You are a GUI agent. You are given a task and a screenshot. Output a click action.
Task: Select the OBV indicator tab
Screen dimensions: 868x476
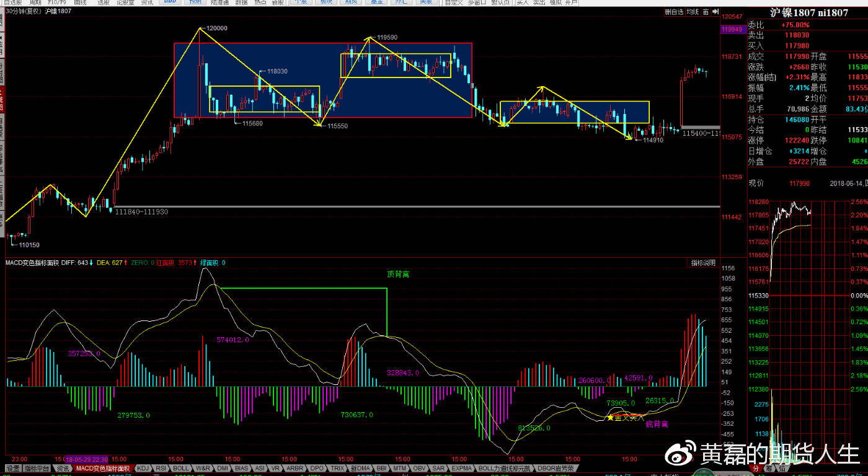click(420, 467)
